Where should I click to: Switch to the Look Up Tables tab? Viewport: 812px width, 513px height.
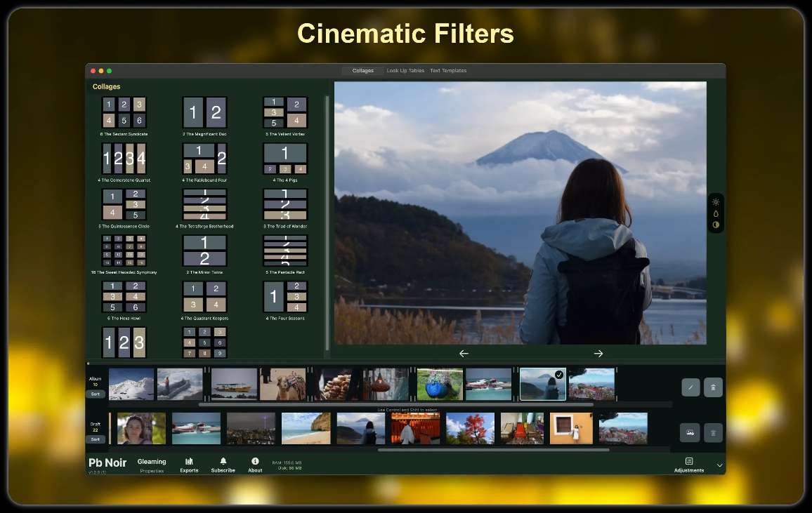click(405, 71)
